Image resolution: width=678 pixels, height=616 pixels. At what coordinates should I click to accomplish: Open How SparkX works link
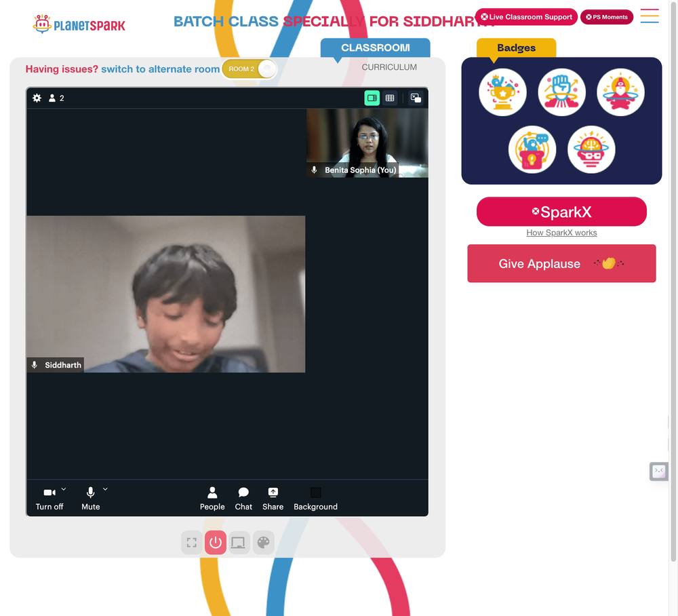(x=561, y=233)
